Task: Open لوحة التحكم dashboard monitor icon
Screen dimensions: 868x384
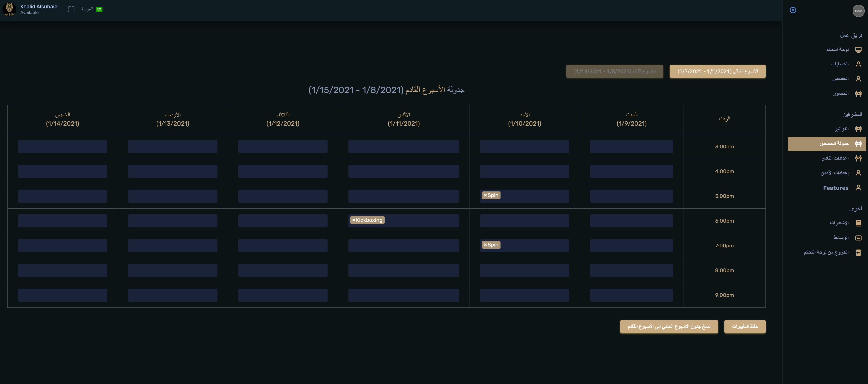Action: coord(858,50)
